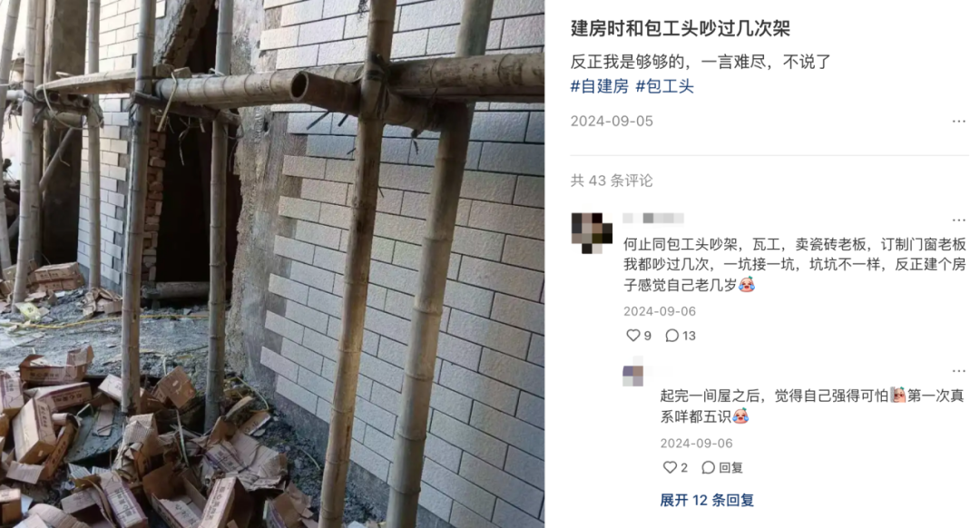Expand 展开 12 条回复 replies
The image size is (980, 528).
(x=707, y=500)
